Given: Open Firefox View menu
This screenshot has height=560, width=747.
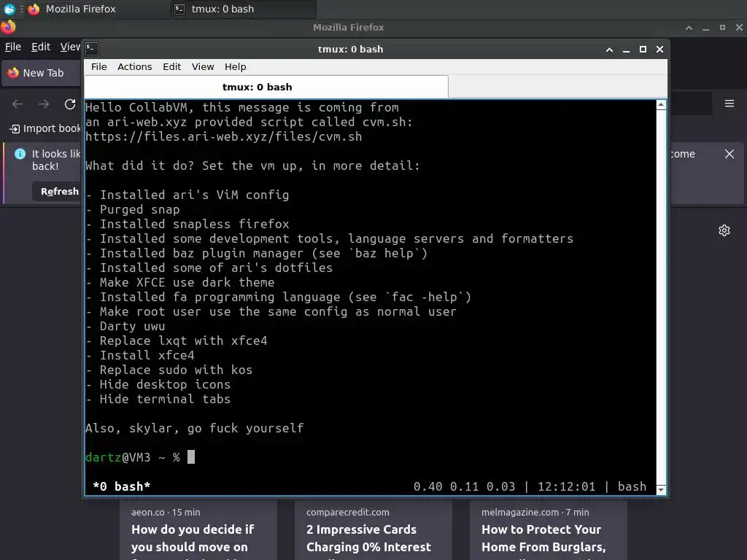Looking at the screenshot, I should coord(70,47).
